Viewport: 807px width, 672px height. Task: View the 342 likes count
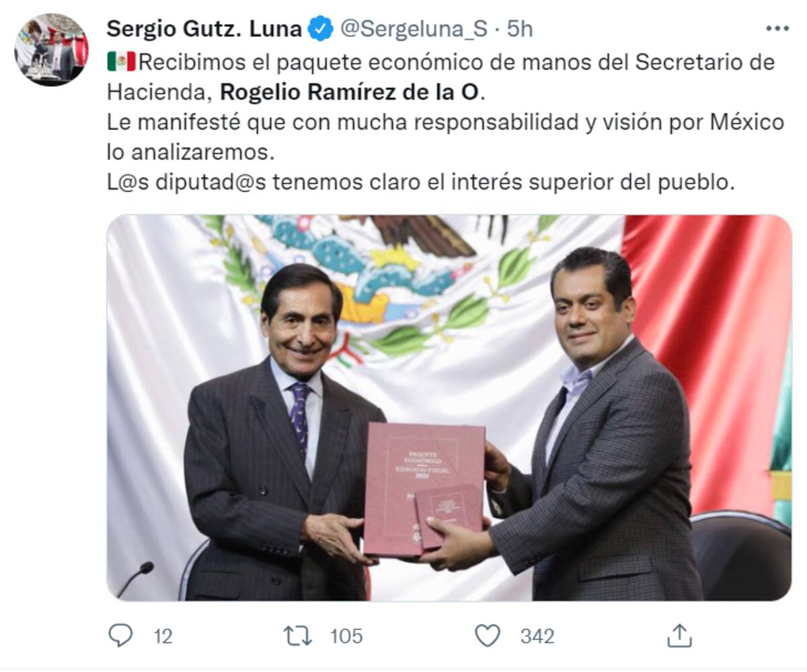pyautogui.click(x=537, y=636)
